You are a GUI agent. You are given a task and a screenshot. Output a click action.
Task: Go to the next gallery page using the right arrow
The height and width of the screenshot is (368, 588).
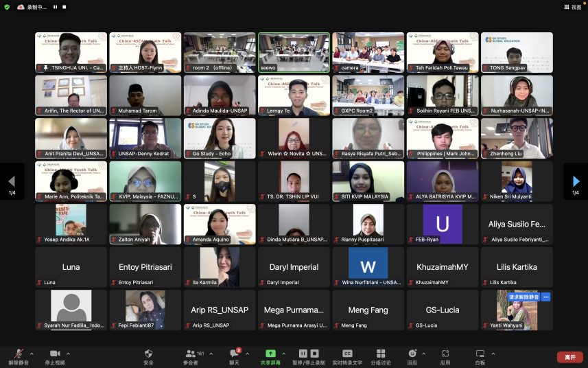pos(576,181)
